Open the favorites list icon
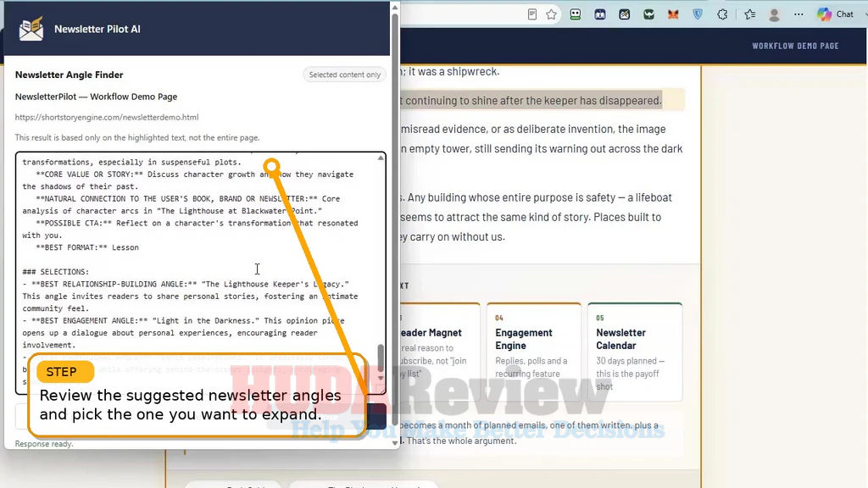868x488 pixels. click(749, 14)
